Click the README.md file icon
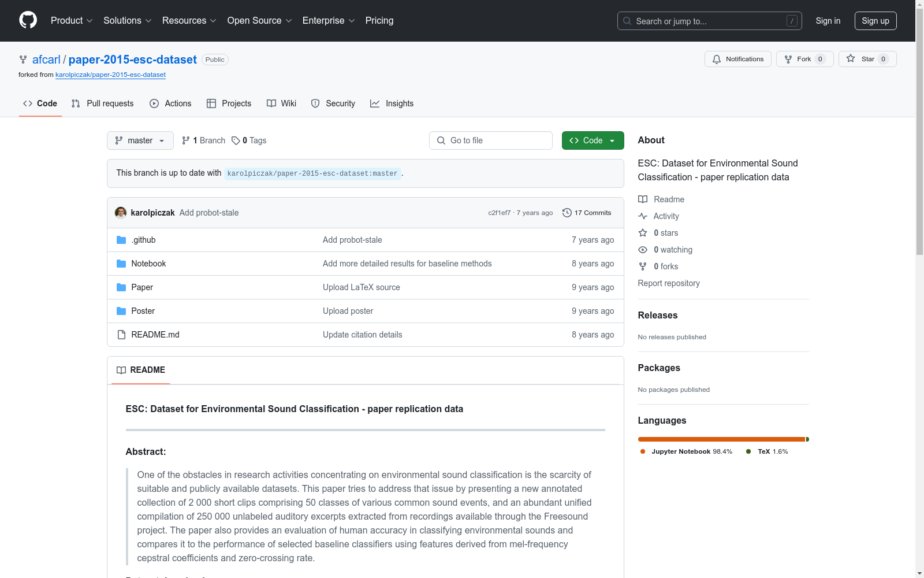Viewport: 924px width, 578px height. (121, 335)
